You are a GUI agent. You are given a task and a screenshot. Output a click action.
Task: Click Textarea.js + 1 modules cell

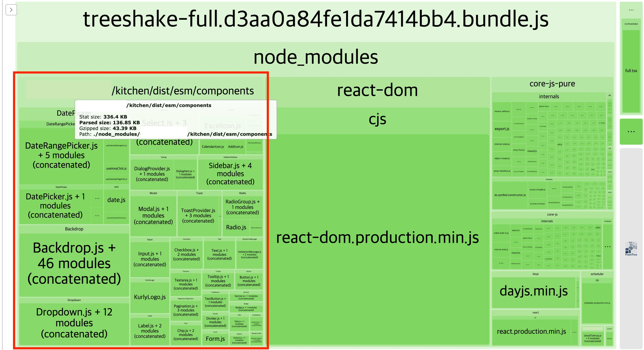pos(186,284)
